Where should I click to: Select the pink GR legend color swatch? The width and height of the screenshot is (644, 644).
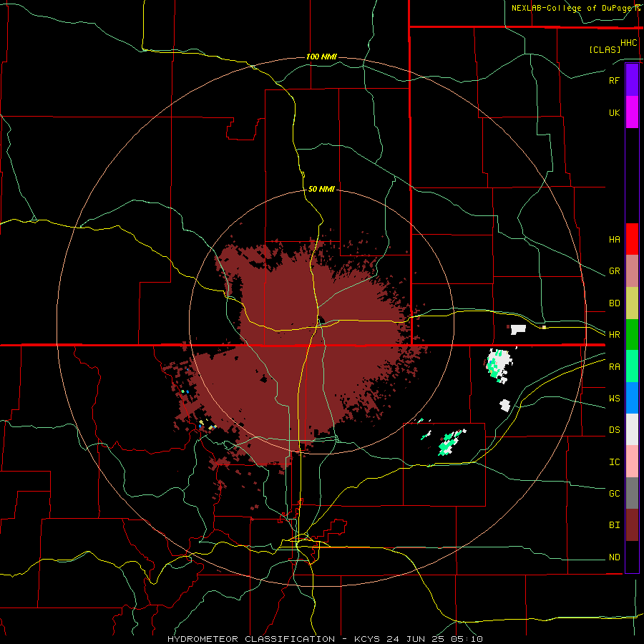tap(632, 271)
